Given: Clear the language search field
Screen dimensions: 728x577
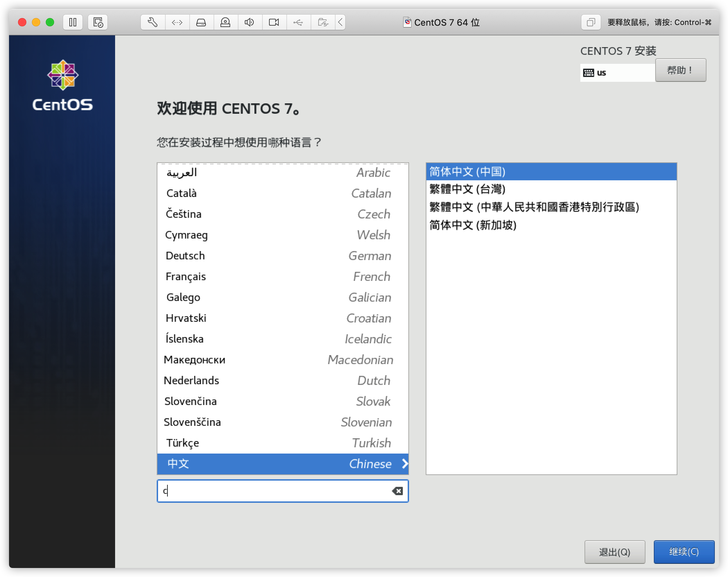Looking at the screenshot, I should click(x=397, y=491).
